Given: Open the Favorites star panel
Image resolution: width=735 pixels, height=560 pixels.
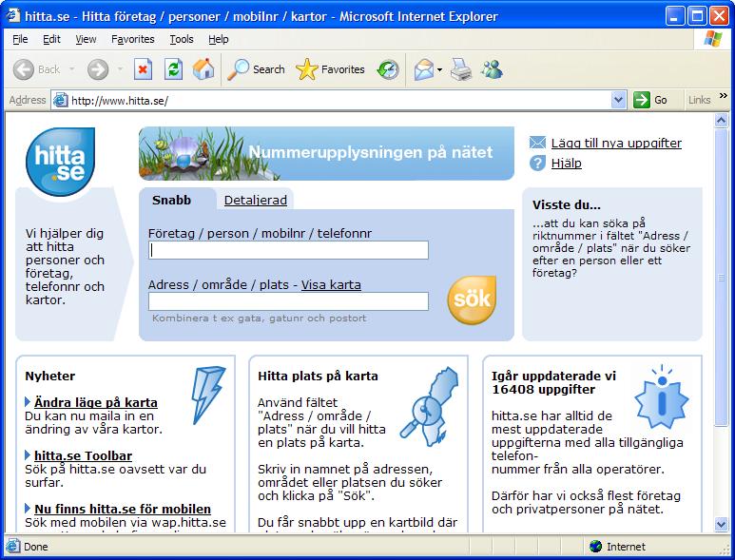Looking at the screenshot, I should coord(330,69).
